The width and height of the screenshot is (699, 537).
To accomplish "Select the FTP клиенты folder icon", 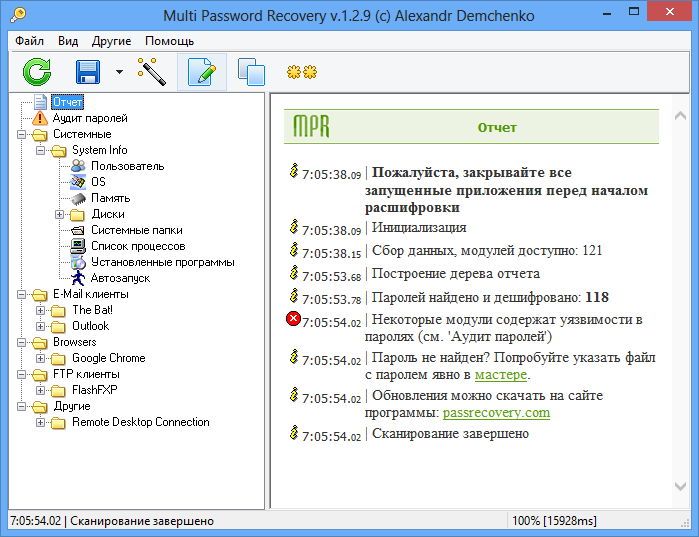I will tap(40, 375).
